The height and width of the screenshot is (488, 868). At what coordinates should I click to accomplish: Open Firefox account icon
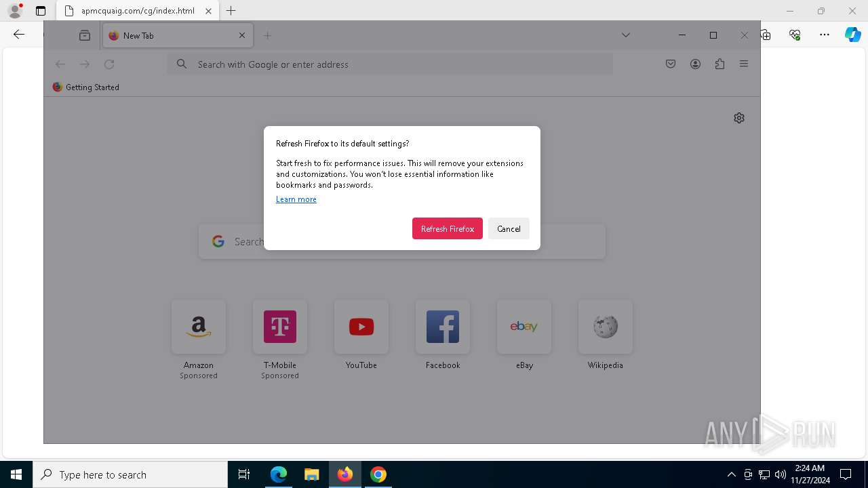695,64
